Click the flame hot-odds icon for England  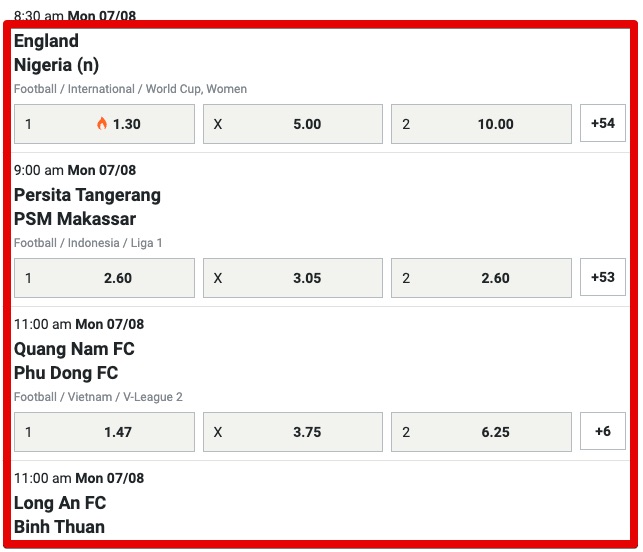click(102, 123)
